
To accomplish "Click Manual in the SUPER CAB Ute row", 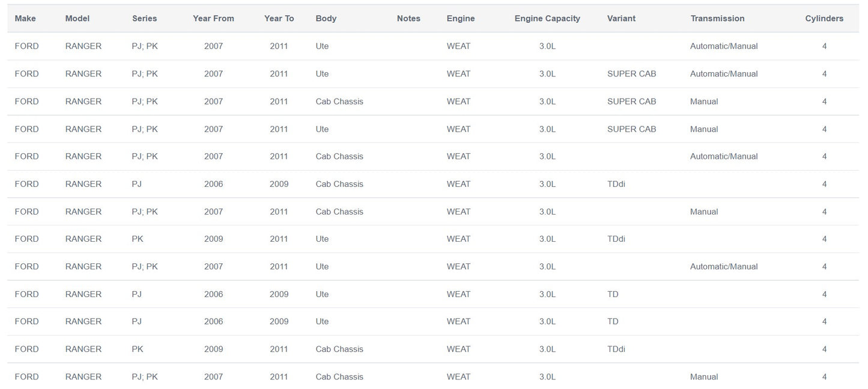I will tap(704, 129).
